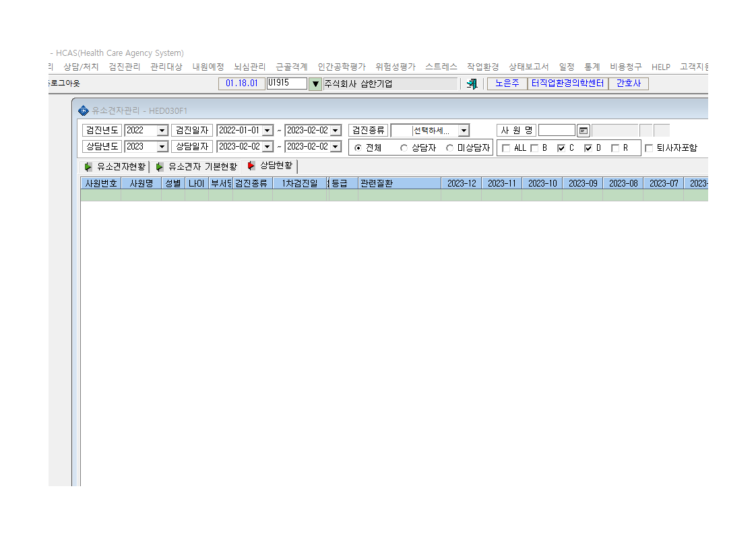Click the 간호사 button in toolbar

pos(628,84)
